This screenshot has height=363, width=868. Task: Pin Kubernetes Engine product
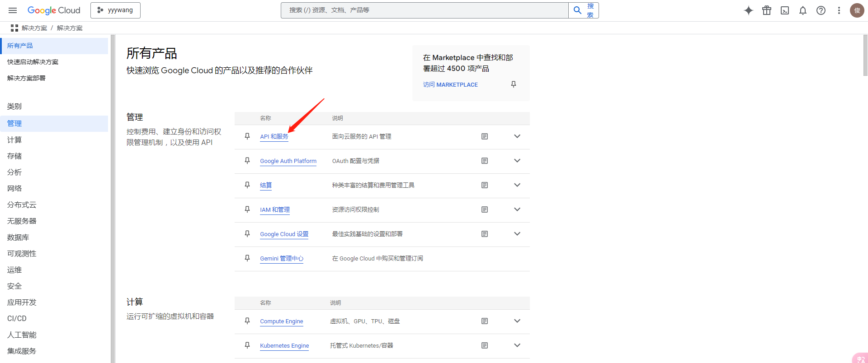[x=247, y=345]
